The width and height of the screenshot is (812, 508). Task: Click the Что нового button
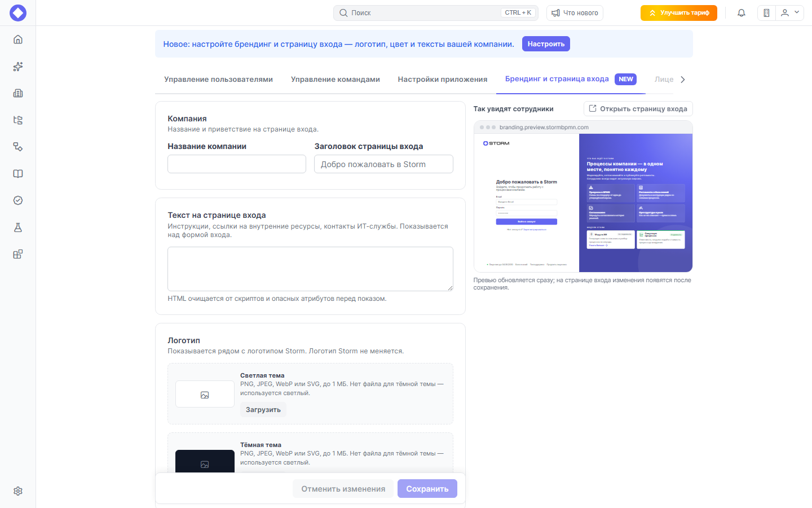[575, 13]
